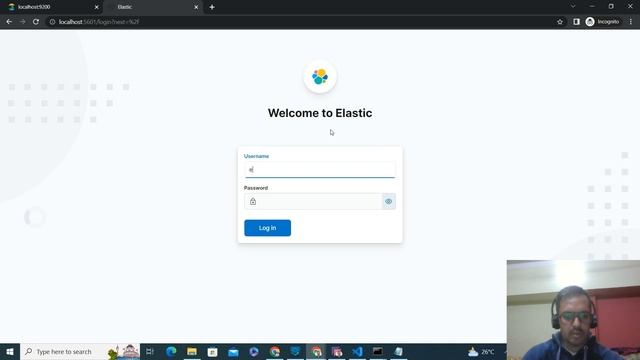The width and height of the screenshot is (640, 360).
Task: Open the Windows Start menu
Action: tap(10, 351)
